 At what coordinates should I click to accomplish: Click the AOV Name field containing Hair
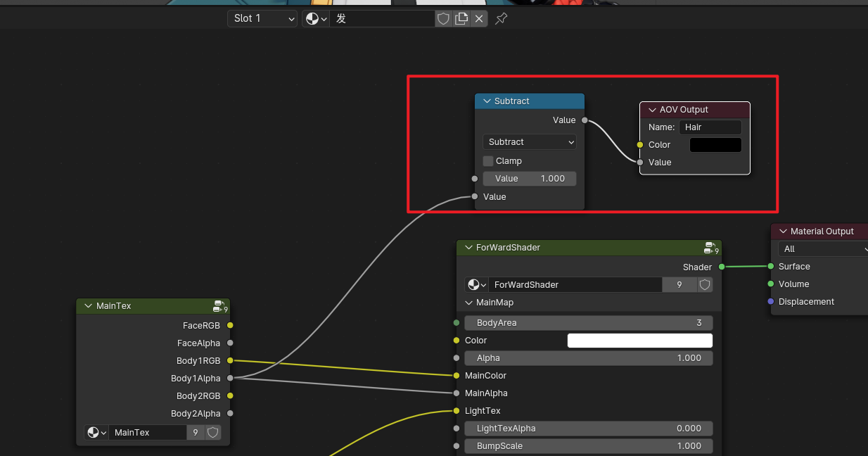[710, 127]
